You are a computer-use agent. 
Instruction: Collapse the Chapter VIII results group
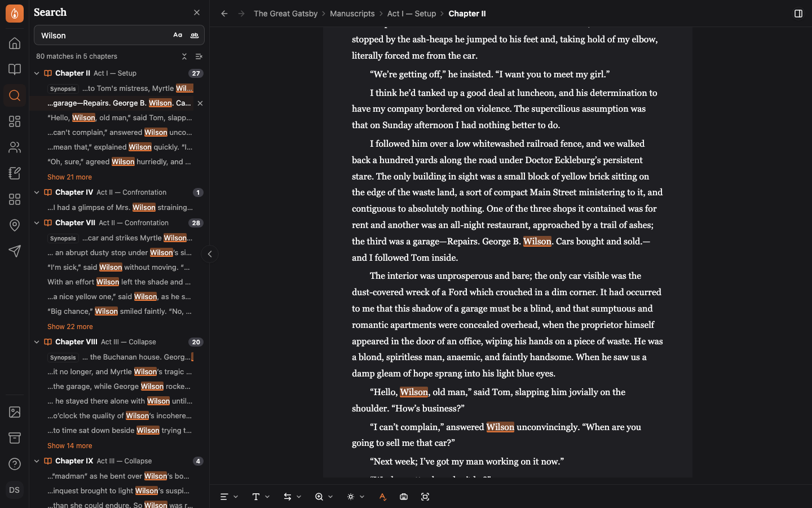pyautogui.click(x=37, y=342)
